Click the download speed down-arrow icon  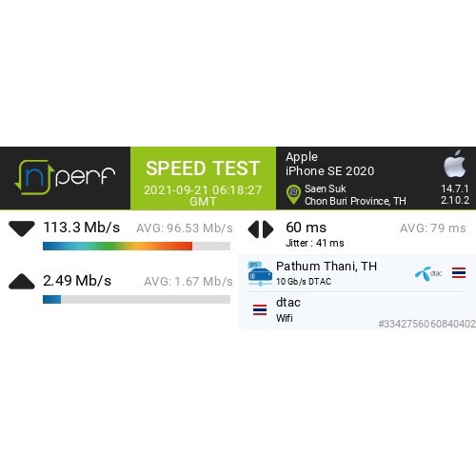point(22,228)
